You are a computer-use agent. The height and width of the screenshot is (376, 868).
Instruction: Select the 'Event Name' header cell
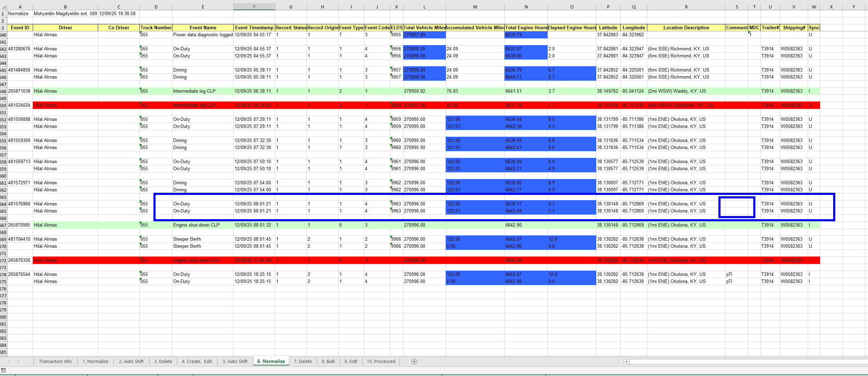pos(203,28)
